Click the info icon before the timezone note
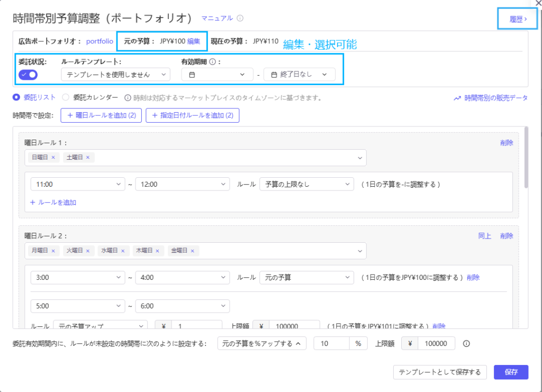The width and height of the screenshot is (542, 392). tap(128, 98)
